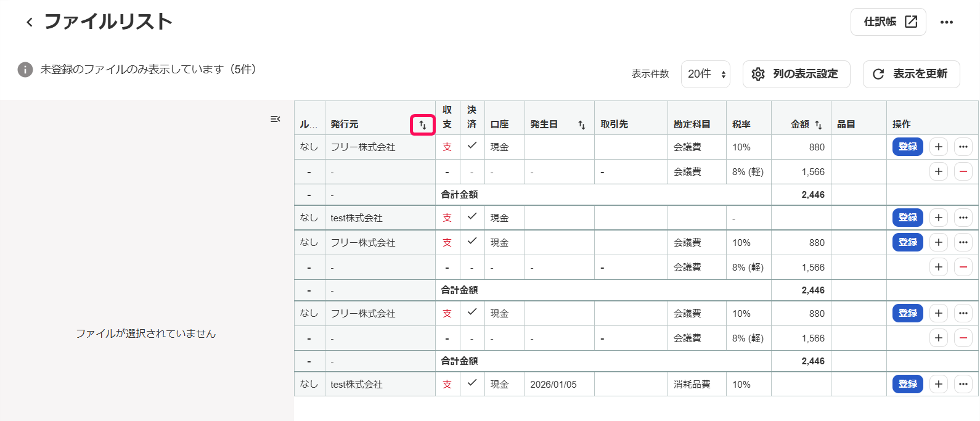Add a line to undated test株式会社 row
This screenshot has width=980, height=421.
click(x=939, y=218)
